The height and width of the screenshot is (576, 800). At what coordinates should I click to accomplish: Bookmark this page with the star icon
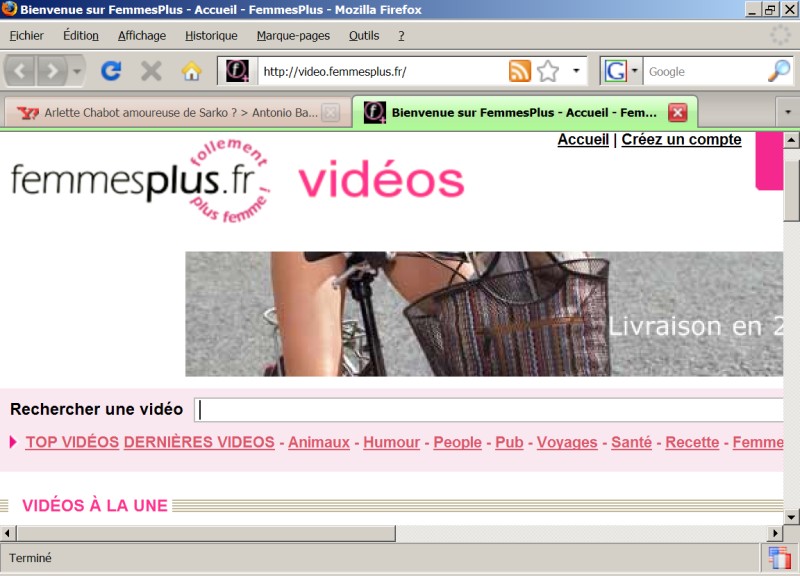(x=548, y=71)
